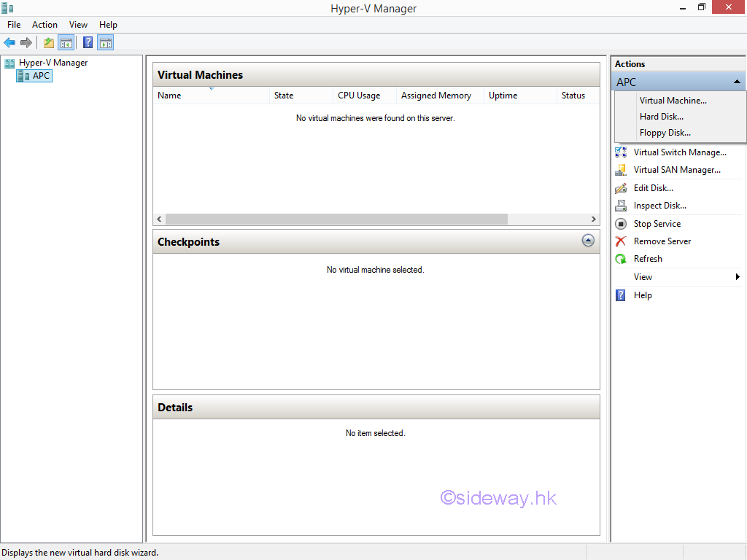Viewport: 747px width, 560px height.
Task: Open Virtual Switch Manager from Actions
Action: coord(679,152)
